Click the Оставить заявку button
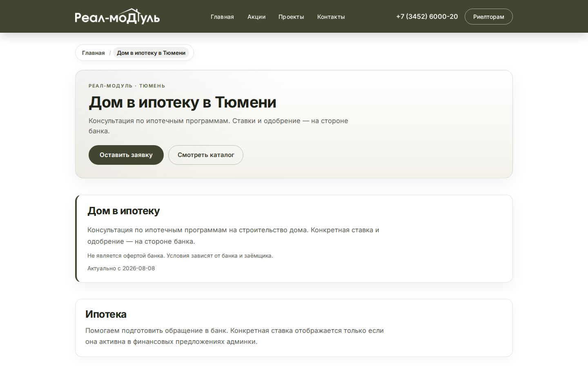 pos(126,155)
